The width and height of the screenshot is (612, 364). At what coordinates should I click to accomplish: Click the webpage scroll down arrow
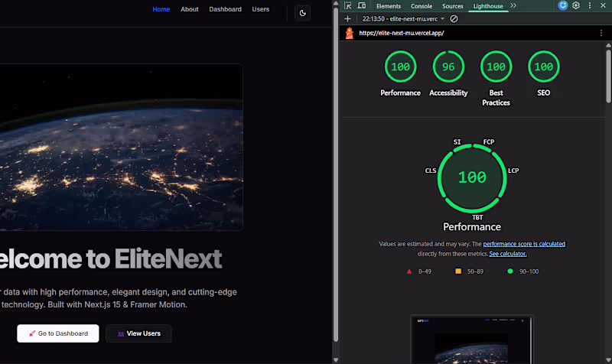(335, 359)
